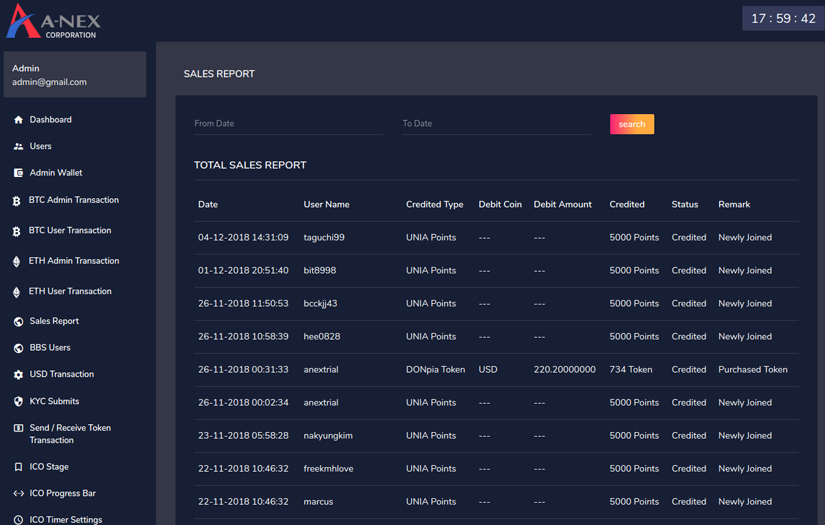825x525 pixels.
Task: Click the Debit Amount column header
Action: point(562,205)
